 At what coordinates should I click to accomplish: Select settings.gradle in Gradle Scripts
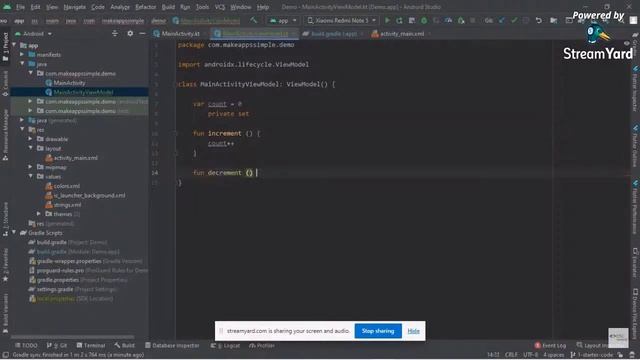coord(55,289)
